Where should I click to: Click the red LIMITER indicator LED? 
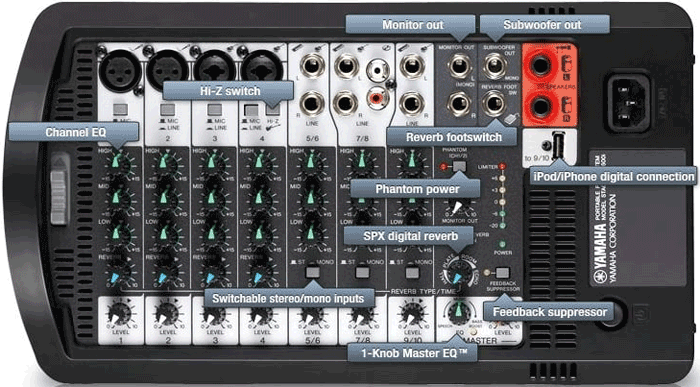tap(503, 166)
